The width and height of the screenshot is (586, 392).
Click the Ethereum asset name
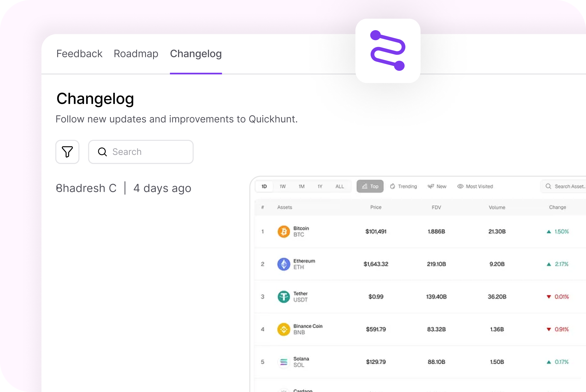point(304,261)
